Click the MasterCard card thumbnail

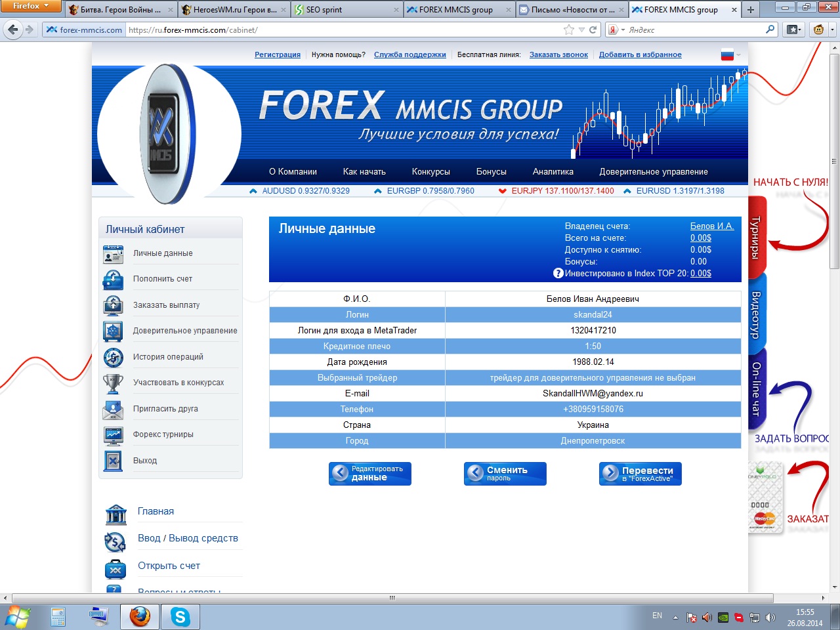(766, 497)
